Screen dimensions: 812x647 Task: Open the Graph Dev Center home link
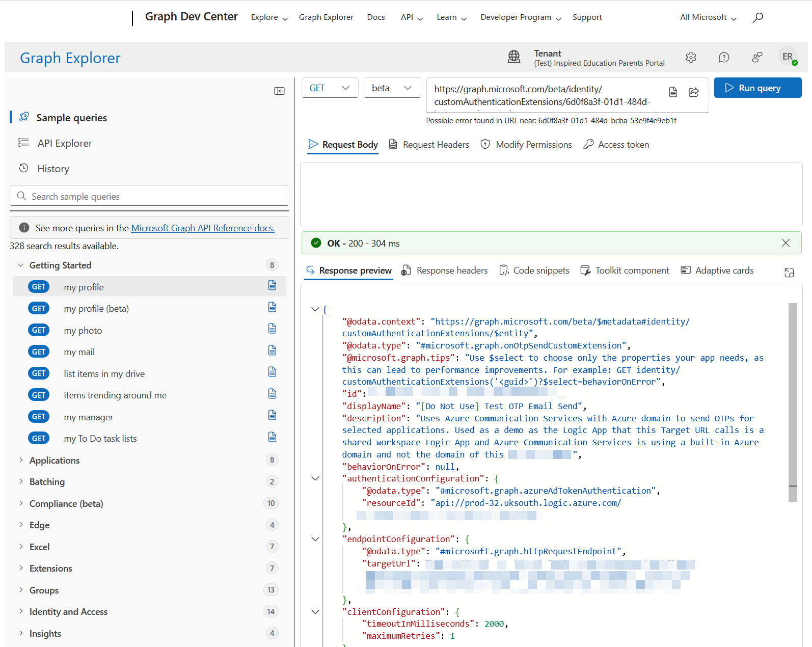pos(192,17)
